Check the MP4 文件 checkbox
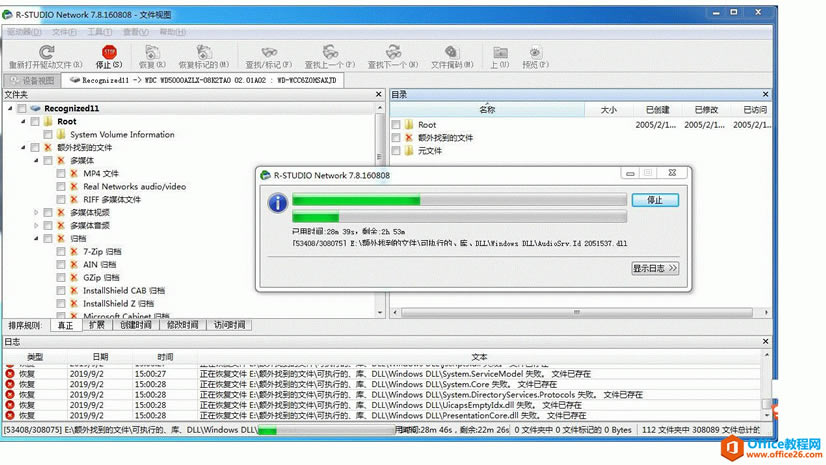The width and height of the screenshot is (826, 465). pyautogui.click(x=61, y=173)
